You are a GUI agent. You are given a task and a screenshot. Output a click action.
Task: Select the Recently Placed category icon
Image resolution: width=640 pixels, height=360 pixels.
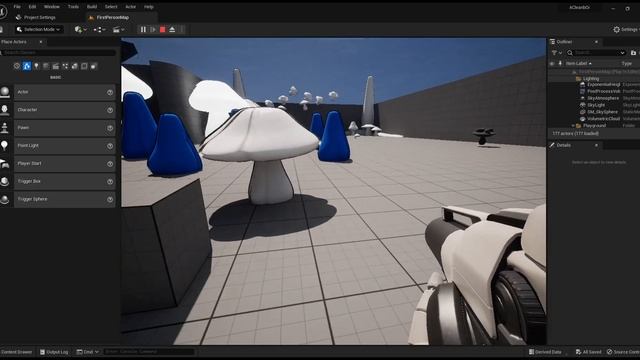[x=17, y=66]
